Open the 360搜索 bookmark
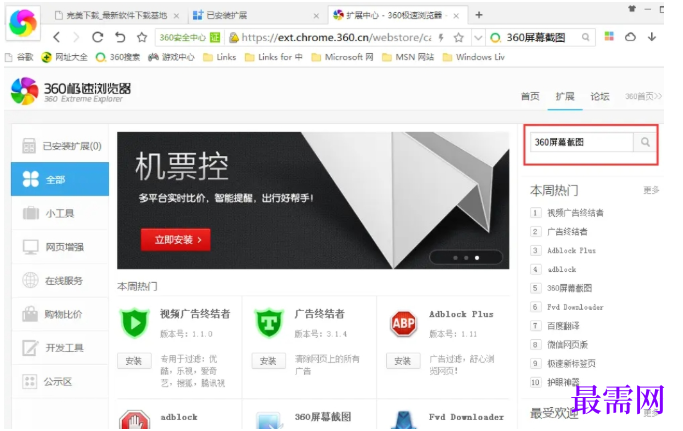The height and width of the screenshot is (431, 683). pos(118,57)
